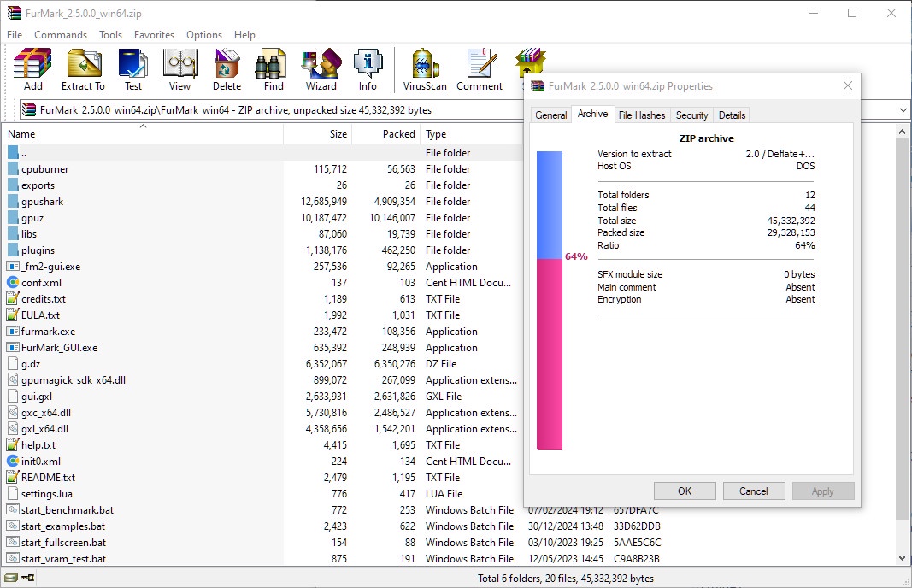Select the gxl_x64.dll file name
Screen dimensions: 912x588
pos(44,429)
